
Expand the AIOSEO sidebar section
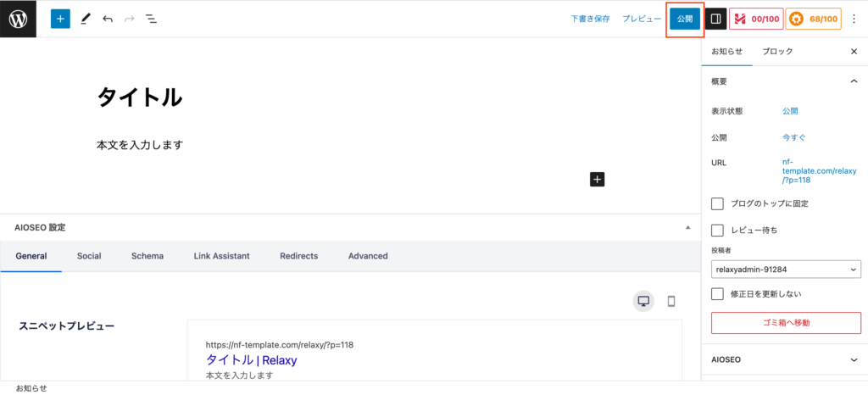click(853, 359)
